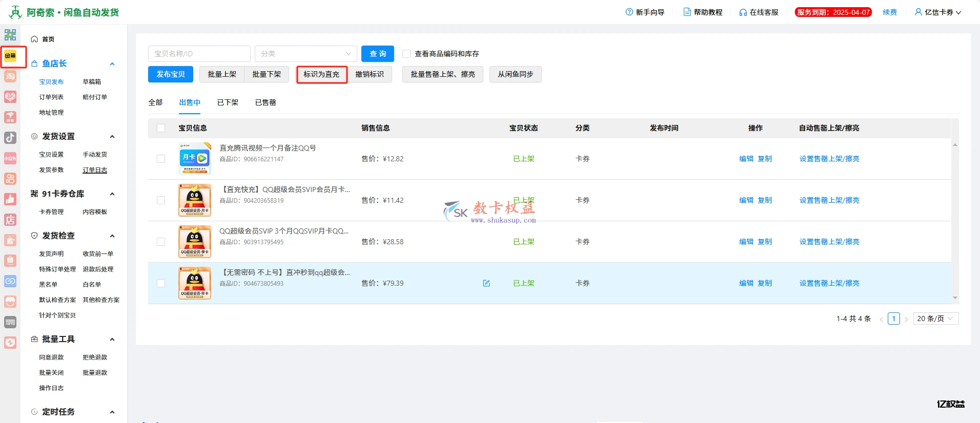Click 标识为直充 button
Screen dimensions: 980x423
(321, 74)
